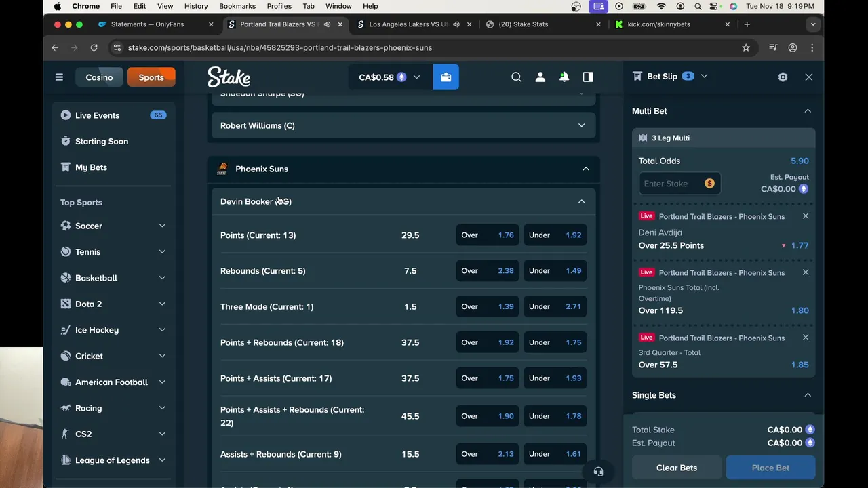Switch to Casino tab
This screenshot has height=488, width=868.
point(99,77)
